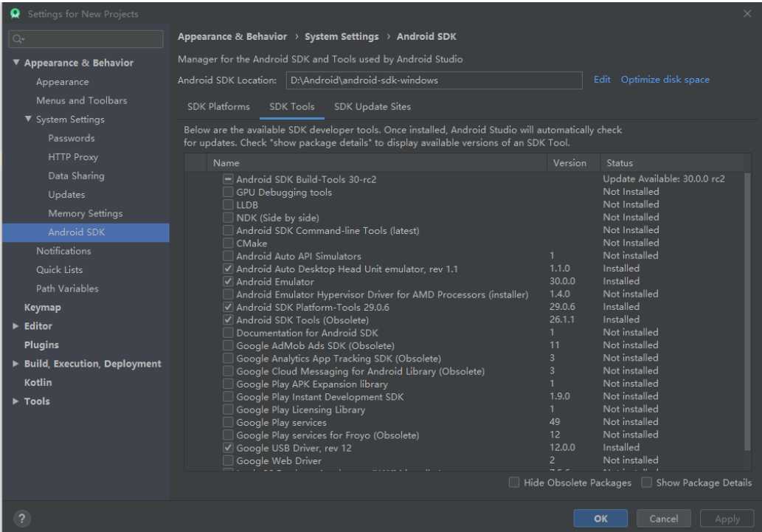
Task: Click the OK button
Action: [x=600, y=519]
